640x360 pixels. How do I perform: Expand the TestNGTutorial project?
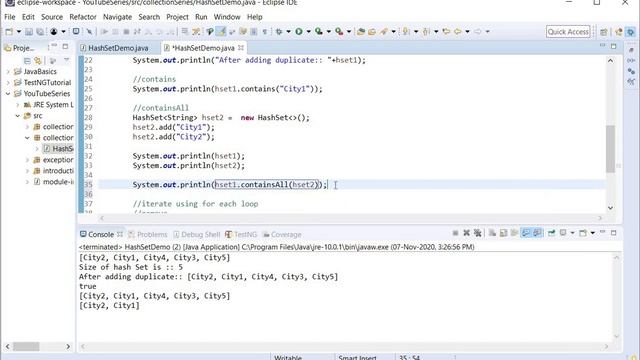(8, 82)
